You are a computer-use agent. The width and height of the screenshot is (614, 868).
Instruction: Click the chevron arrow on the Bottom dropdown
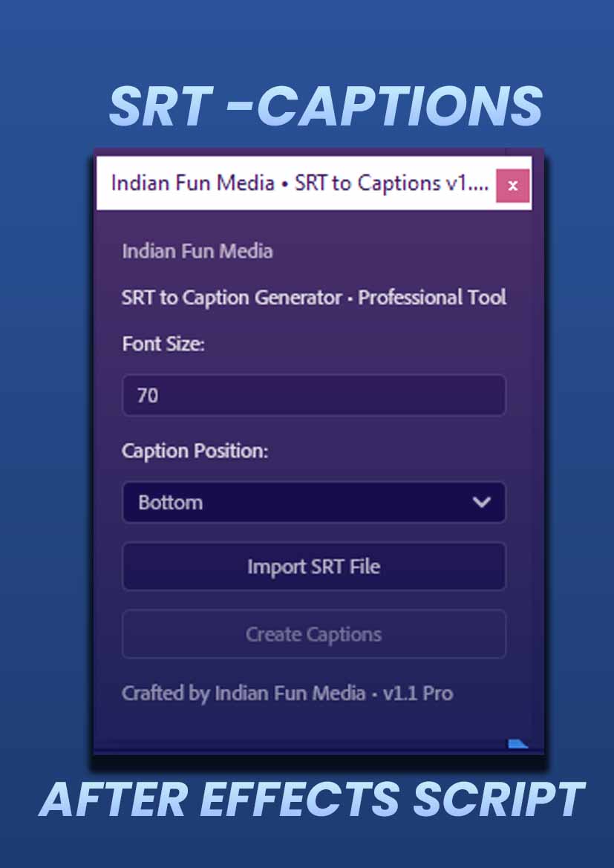coord(482,502)
